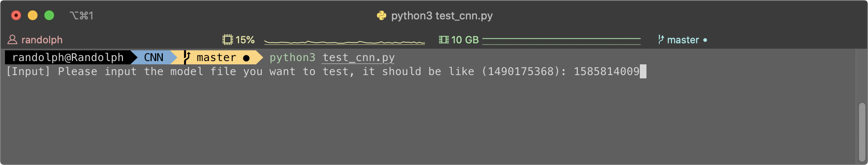Image resolution: width=868 pixels, height=165 pixels.
Task: Click the randolph@Randolph prompt segment
Action: click(x=68, y=57)
